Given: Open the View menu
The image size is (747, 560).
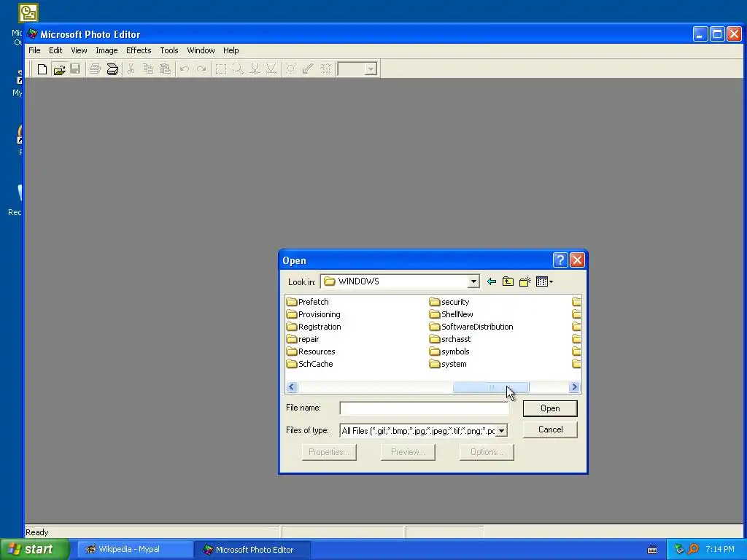Looking at the screenshot, I should point(79,50).
